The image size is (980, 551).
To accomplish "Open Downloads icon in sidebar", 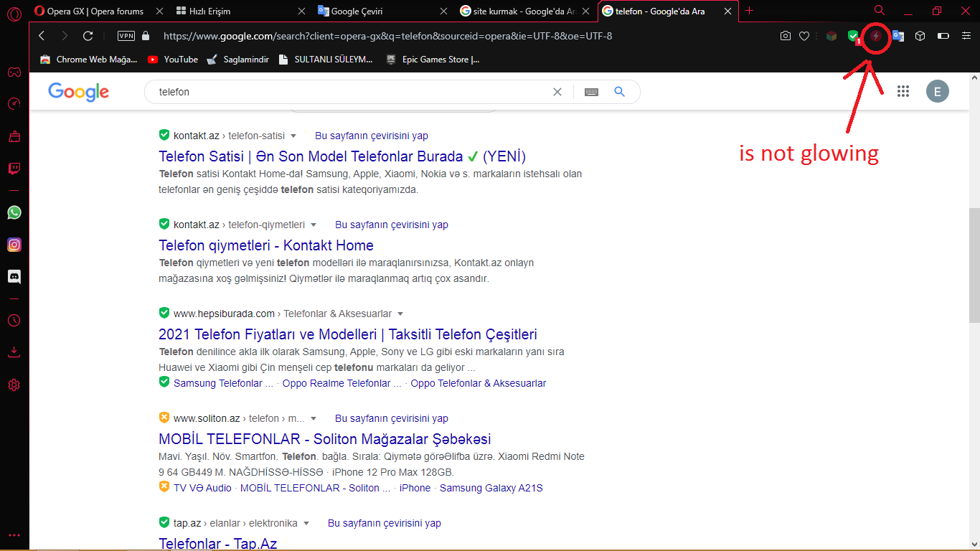I will pos(14,352).
